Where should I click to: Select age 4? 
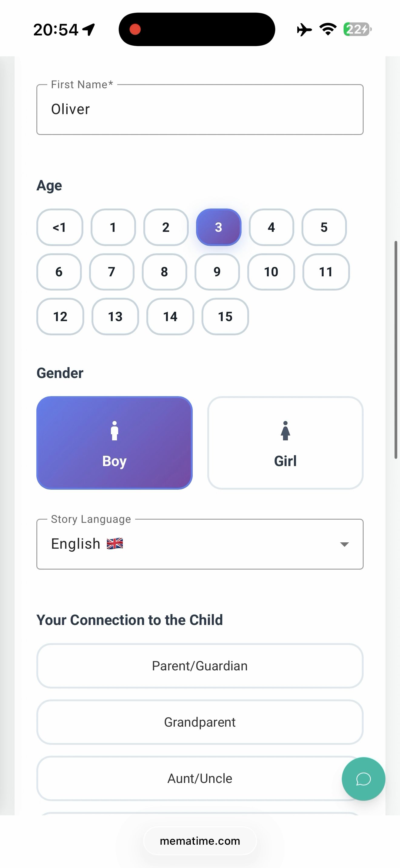click(271, 227)
